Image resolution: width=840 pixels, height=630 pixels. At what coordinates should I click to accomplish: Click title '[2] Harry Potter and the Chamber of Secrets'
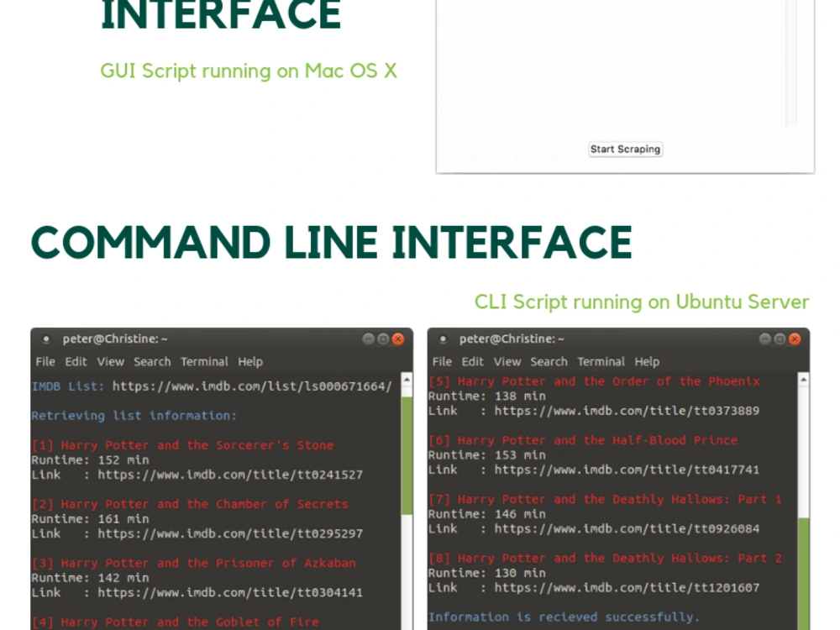tap(190, 504)
